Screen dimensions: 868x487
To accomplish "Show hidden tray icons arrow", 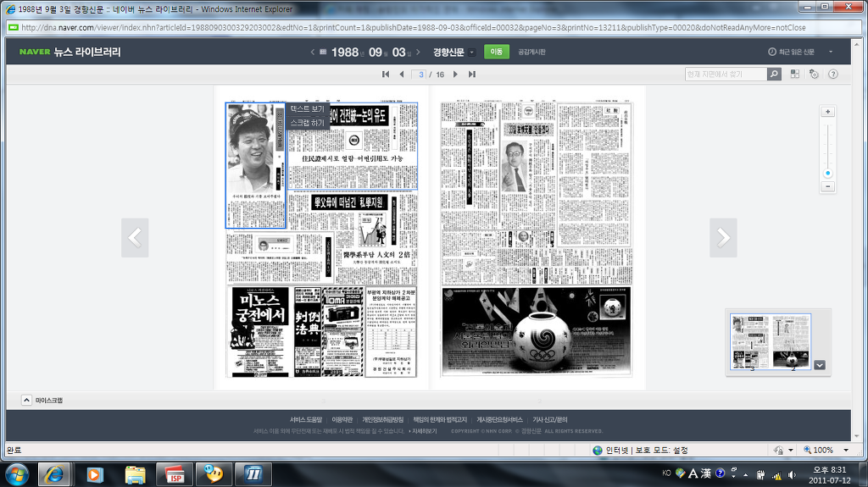I will pos(745,475).
